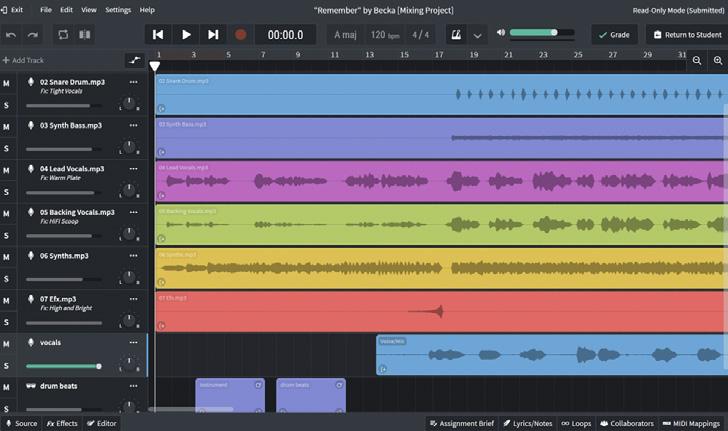Viewport: 728px width, 431px height.
Task: Solo the 02 Snare Drum track
Action: (x=6, y=105)
